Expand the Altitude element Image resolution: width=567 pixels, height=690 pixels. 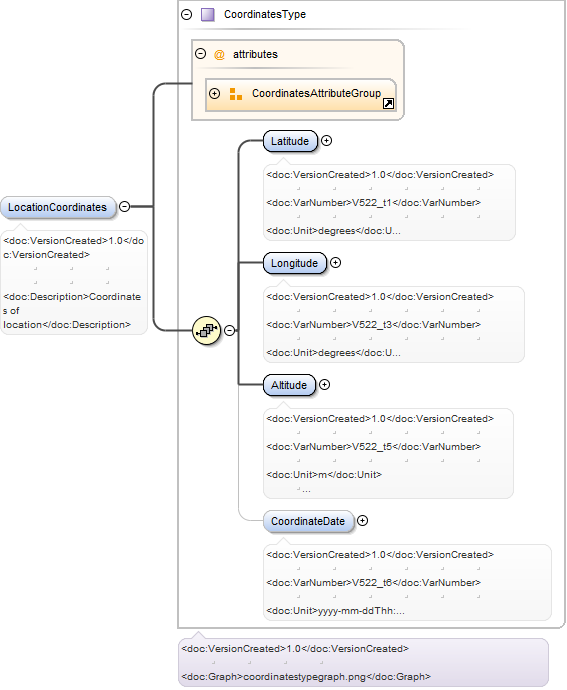324,385
